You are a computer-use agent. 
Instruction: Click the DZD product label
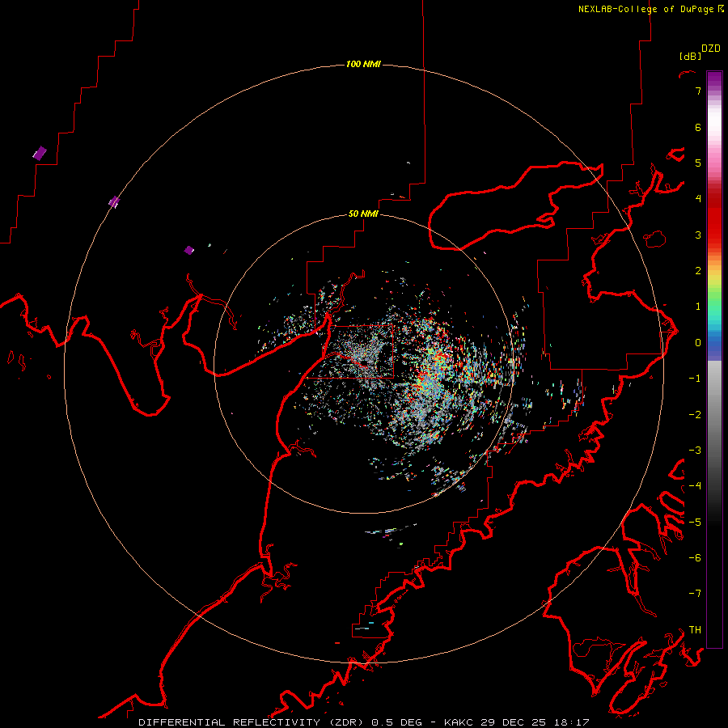point(711,49)
